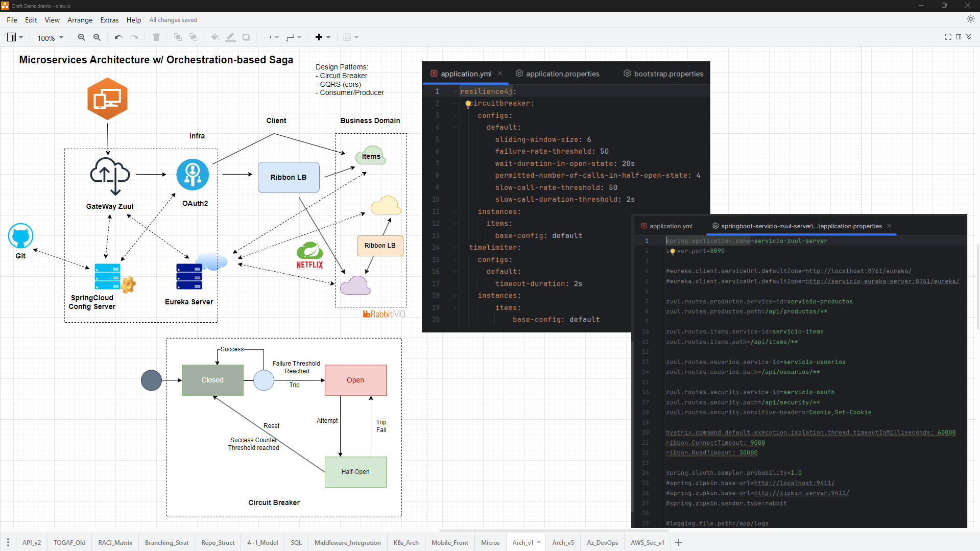This screenshot has width=980, height=551.
Task: Toggle the Shadow icon in toolbar
Action: [x=246, y=37]
